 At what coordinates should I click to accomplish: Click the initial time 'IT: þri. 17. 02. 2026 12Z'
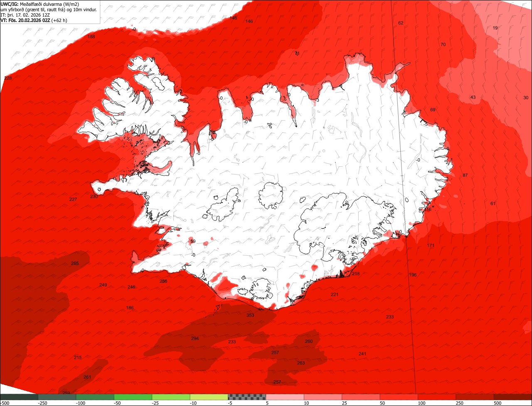coord(25,15)
